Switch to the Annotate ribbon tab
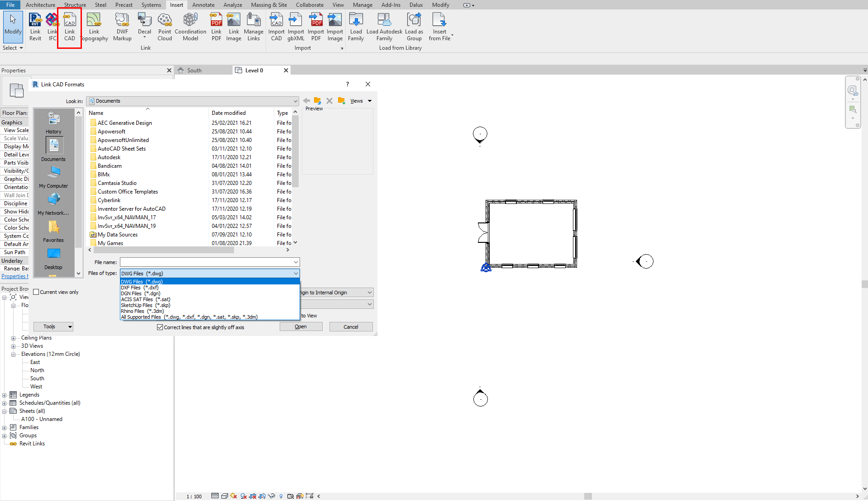Viewport: 868px width, 501px height. (x=203, y=5)
